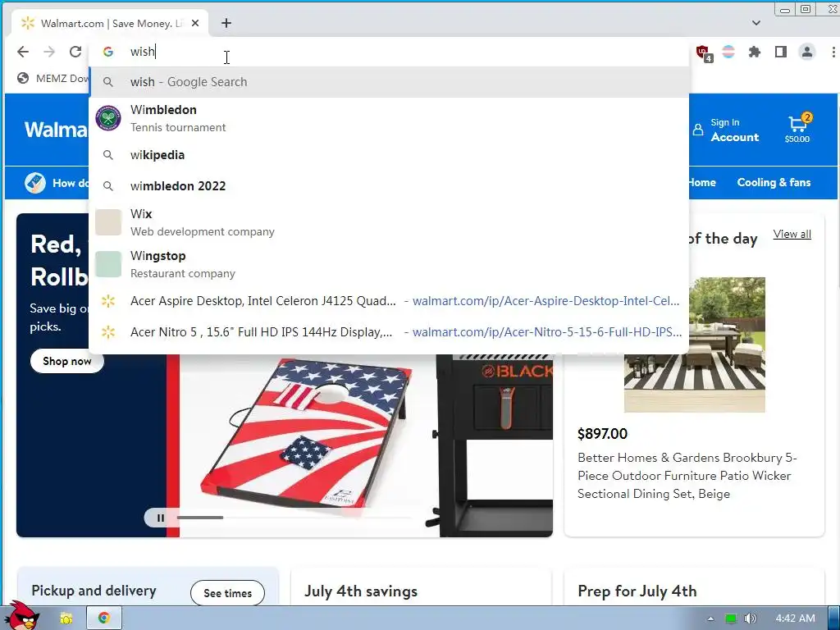Click the Wimbledon logo icon in suggestions

(108, 118)
